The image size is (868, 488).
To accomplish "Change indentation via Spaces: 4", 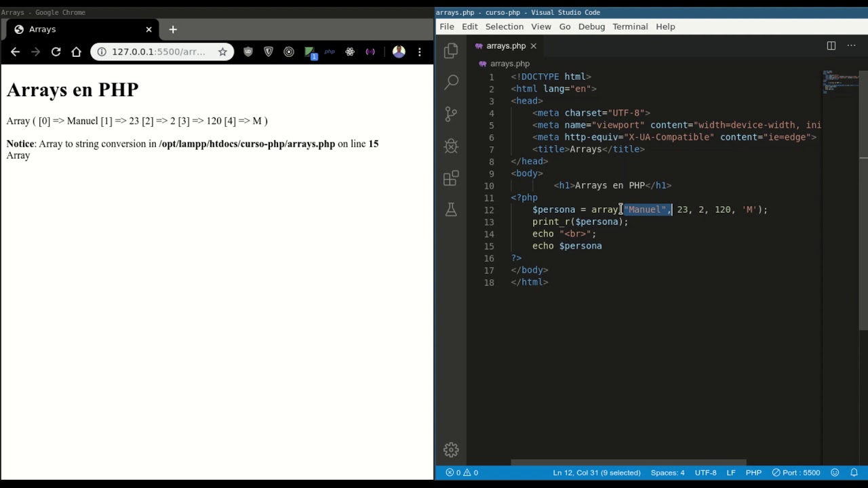I will point(668,472).
